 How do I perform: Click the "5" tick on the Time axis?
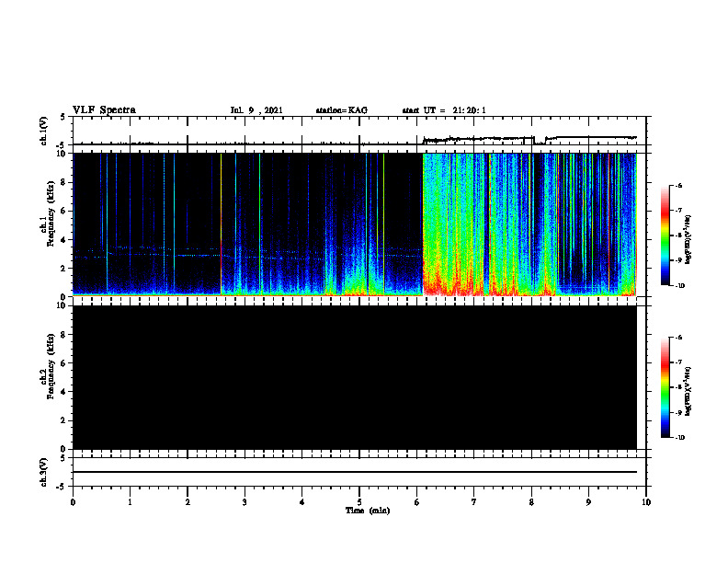(359, 502)
